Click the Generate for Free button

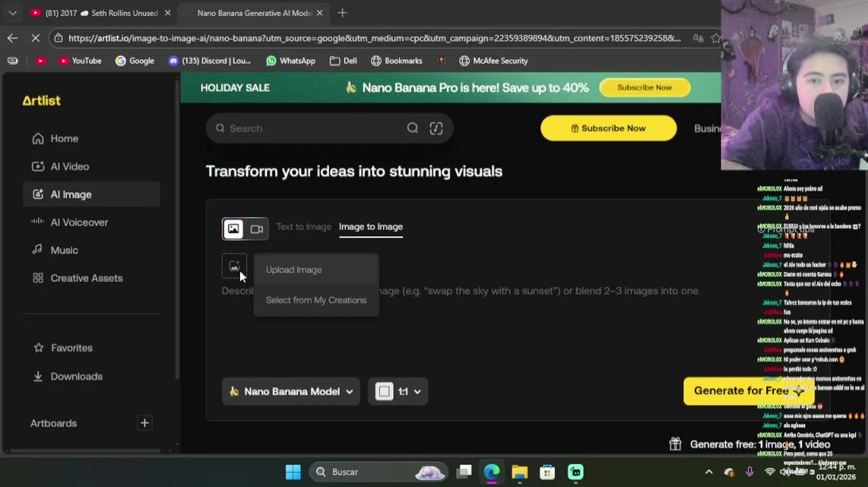pyautogui.click(x=748, y=391)
